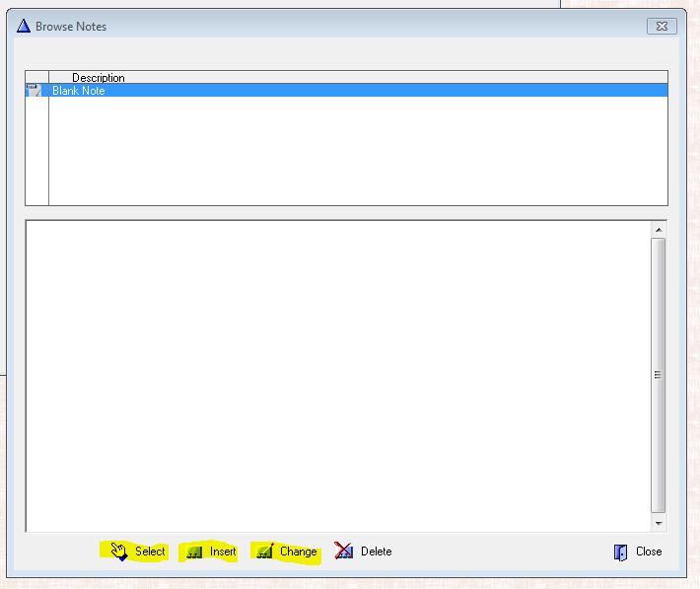The width and height of the screenshot is (700, 589).
Task: Click the Change record pencil icon
Action: (263, 552)
